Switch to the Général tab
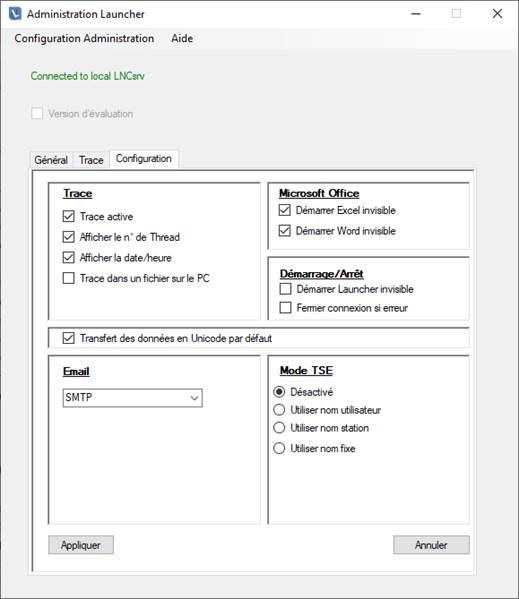 51,160
